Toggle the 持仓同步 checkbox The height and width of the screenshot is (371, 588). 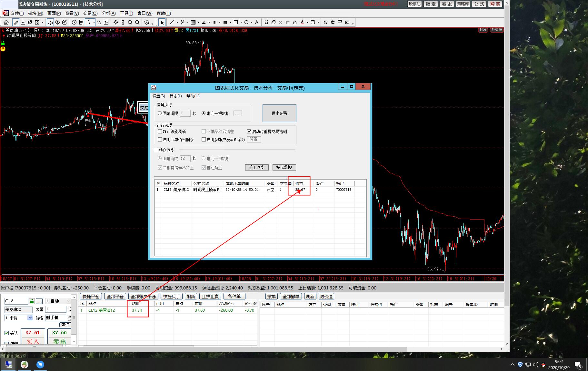pyautogui.click(x=156, y=150)
